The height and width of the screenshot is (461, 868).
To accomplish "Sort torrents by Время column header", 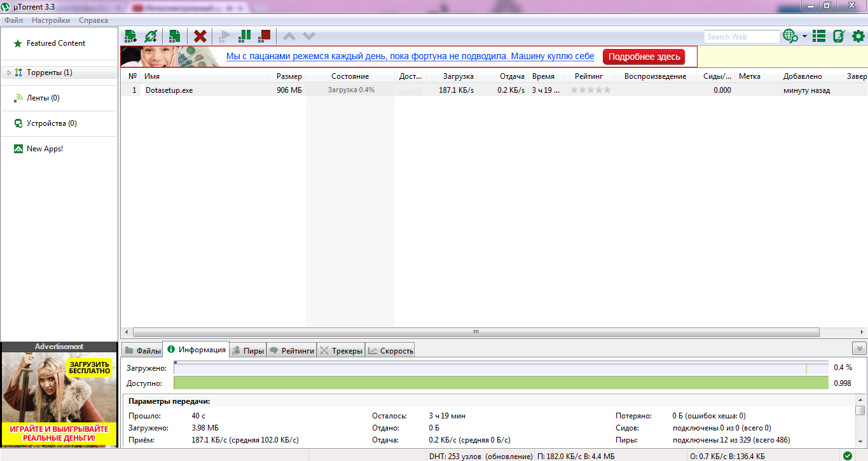I will [x=543, y=76].
